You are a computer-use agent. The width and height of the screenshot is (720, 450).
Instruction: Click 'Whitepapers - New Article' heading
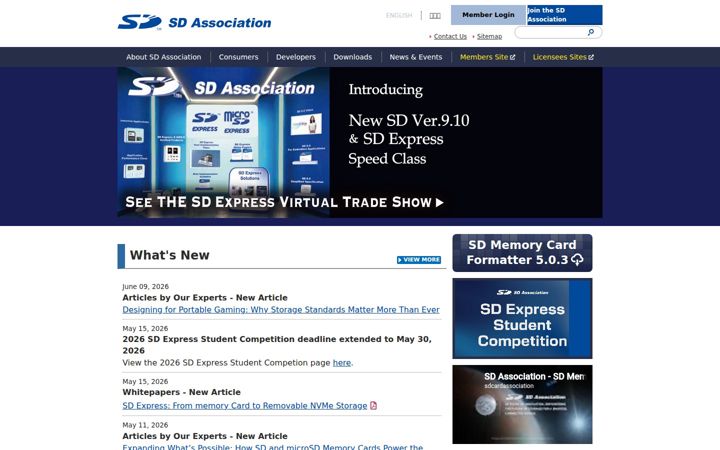click(181, 392)
